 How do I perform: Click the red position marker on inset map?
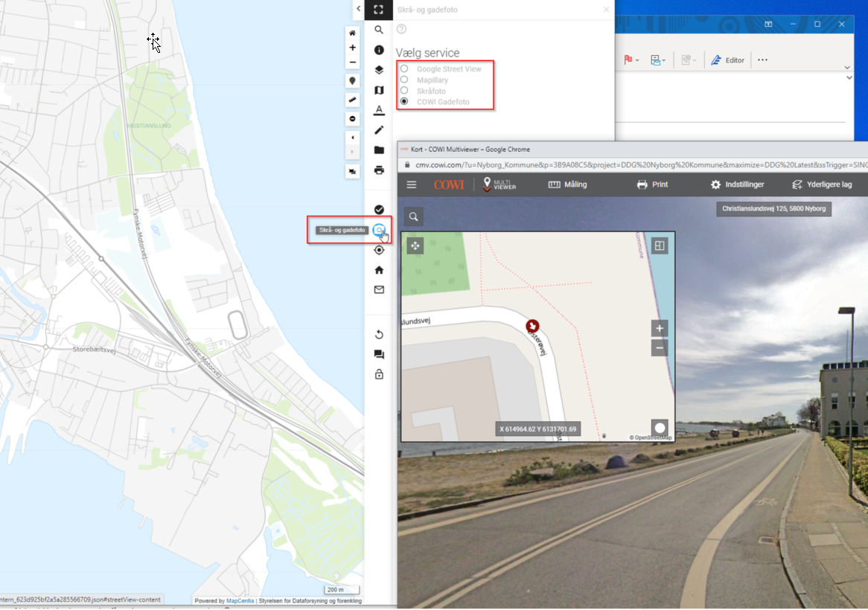(x=532, y=326)
